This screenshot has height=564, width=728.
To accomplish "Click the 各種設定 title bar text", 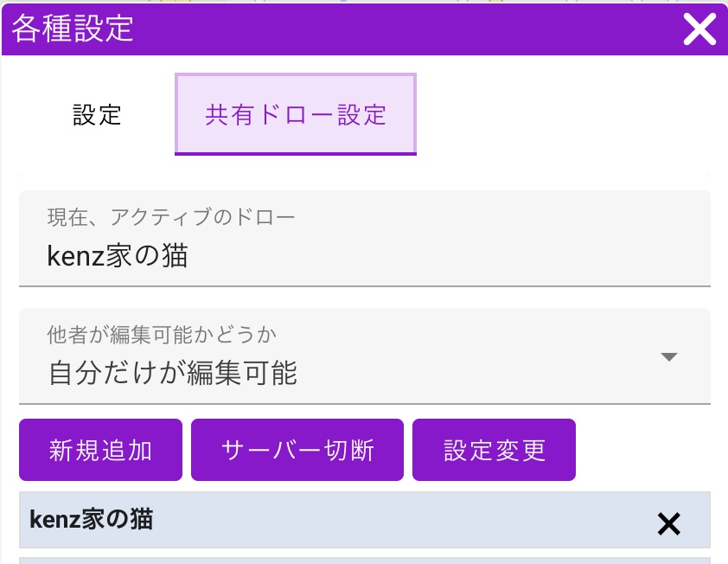I will (x=73, y=29).
